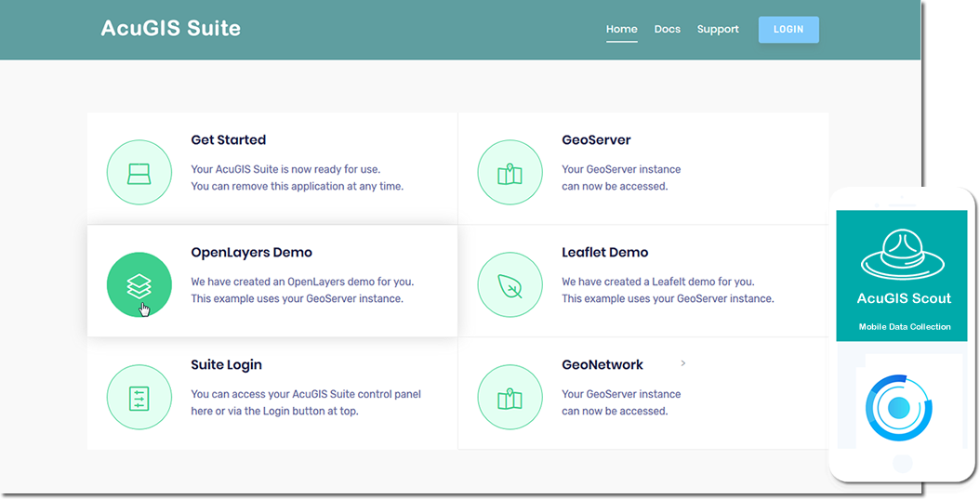The width and height of the screenshot is (980, 499).
Task: Go to the Home nav item
Action: 621,30
